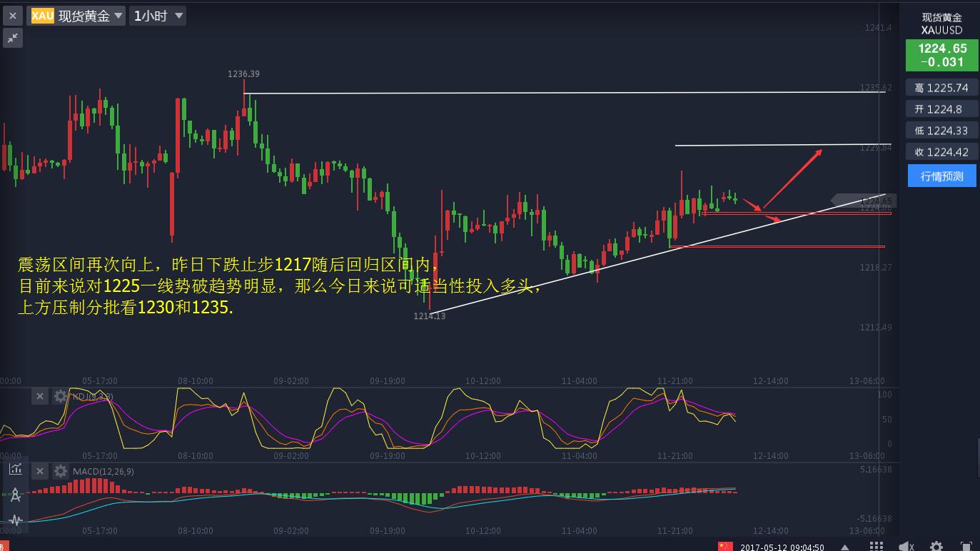Screen dimensions: 980x551
Task: Click the green 1224.65 price box
Action: coord(941,55)
